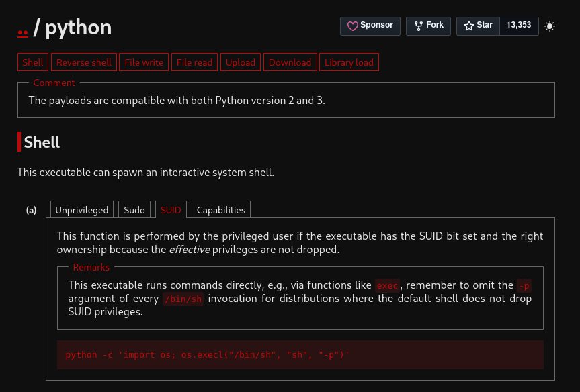The height and width of the screenshot is (392, 580).
Task: Click the Sponsor heart icon
Action: (353, 26)
